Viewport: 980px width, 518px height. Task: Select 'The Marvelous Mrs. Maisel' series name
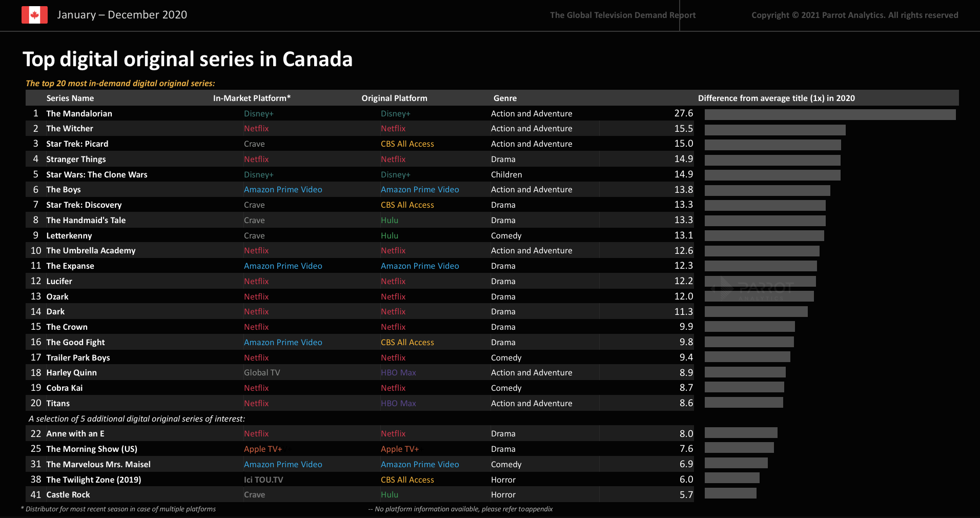(x=98, y=464)
